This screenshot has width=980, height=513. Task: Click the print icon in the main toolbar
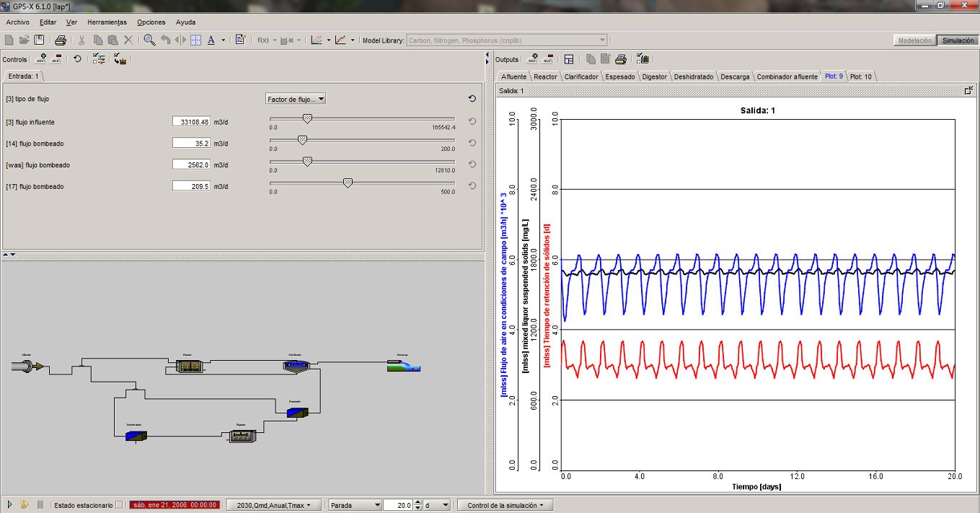point(61,40)
